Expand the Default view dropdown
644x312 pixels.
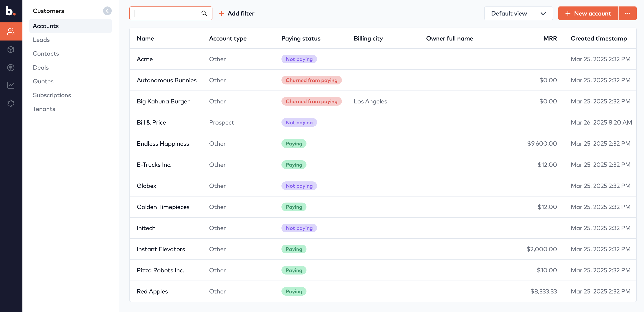[518, 14]
